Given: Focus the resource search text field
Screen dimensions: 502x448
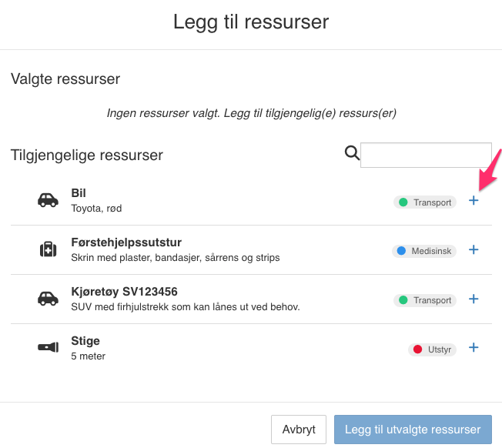Looking at the screenshot, I should (x=426, y=155).
